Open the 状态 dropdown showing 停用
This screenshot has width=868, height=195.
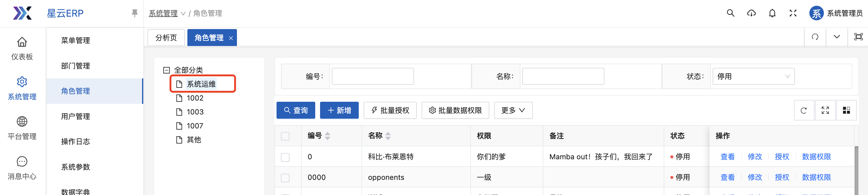click(x=753, y=76)
